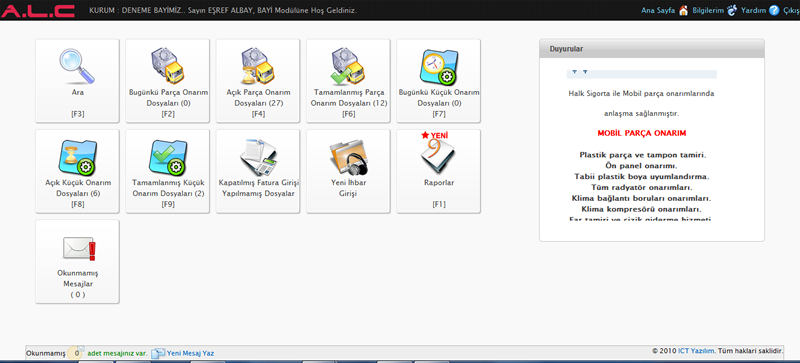Open the Ara search magnifier icon

point(77,66)
